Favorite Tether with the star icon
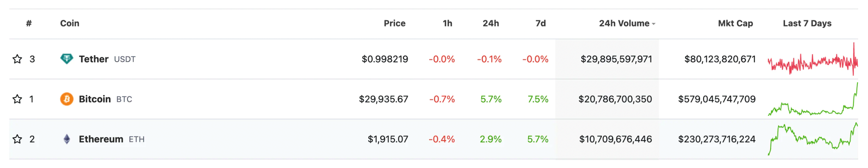 point(17,59)
